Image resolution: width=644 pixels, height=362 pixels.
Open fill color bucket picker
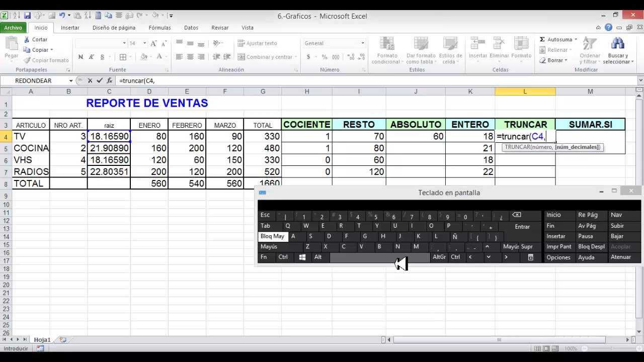(x=144, y=57)
